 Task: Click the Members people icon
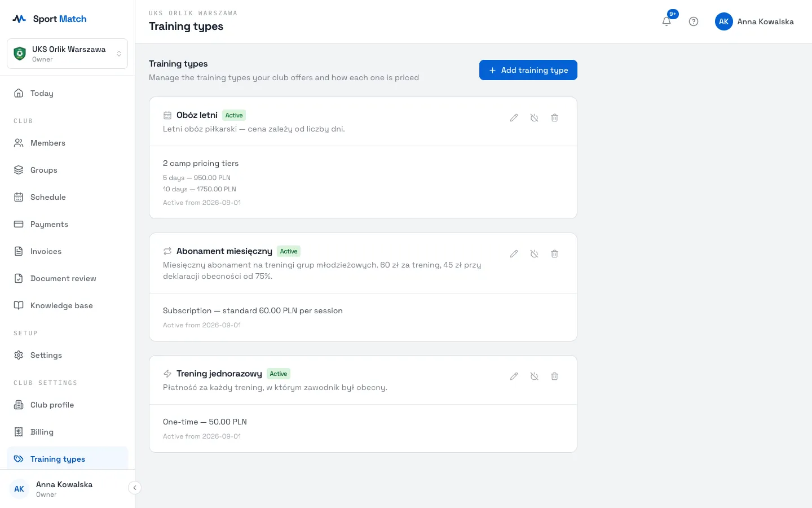(19, 143)
